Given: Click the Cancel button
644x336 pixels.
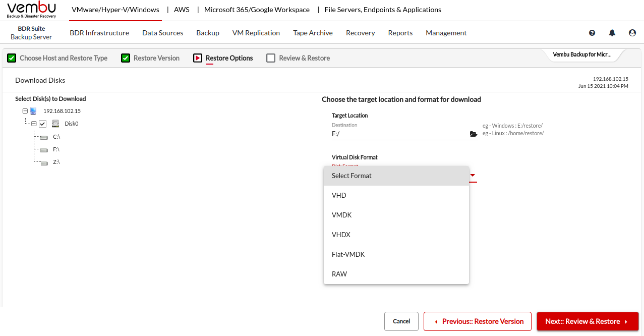Looking at the screenshot, I should pos(401,321).
